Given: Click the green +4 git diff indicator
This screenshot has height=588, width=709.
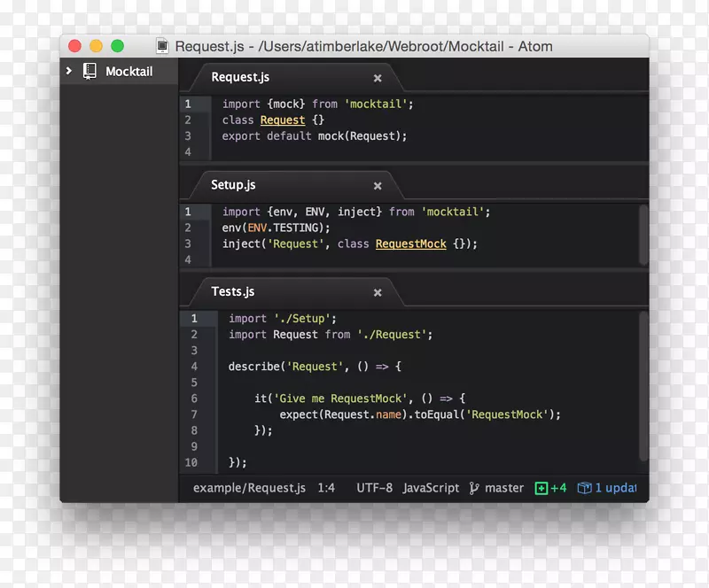Looking at the screenshot, I should point(550,488).
